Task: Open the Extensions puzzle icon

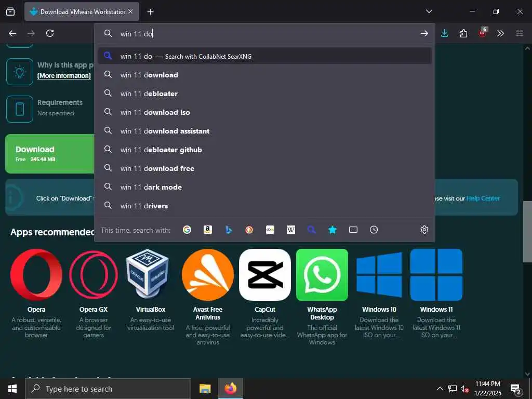Action: [463, 33]
